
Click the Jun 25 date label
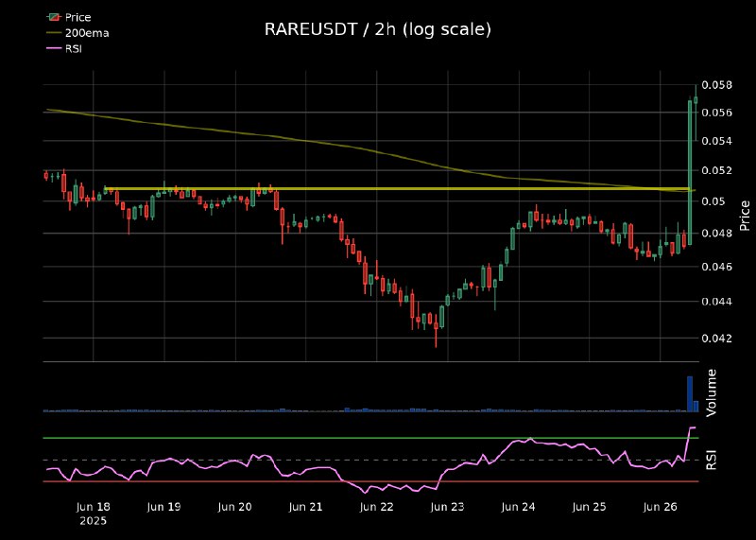589,507
